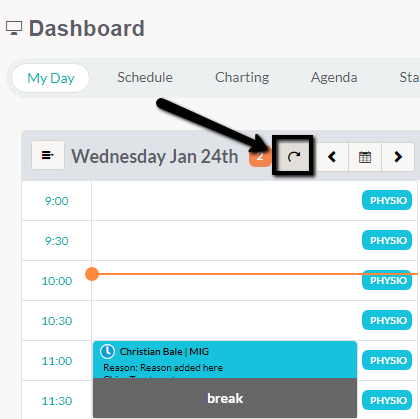Go to the next day arrow
This screenshot has height=419, width=420.
click(398, 157)
